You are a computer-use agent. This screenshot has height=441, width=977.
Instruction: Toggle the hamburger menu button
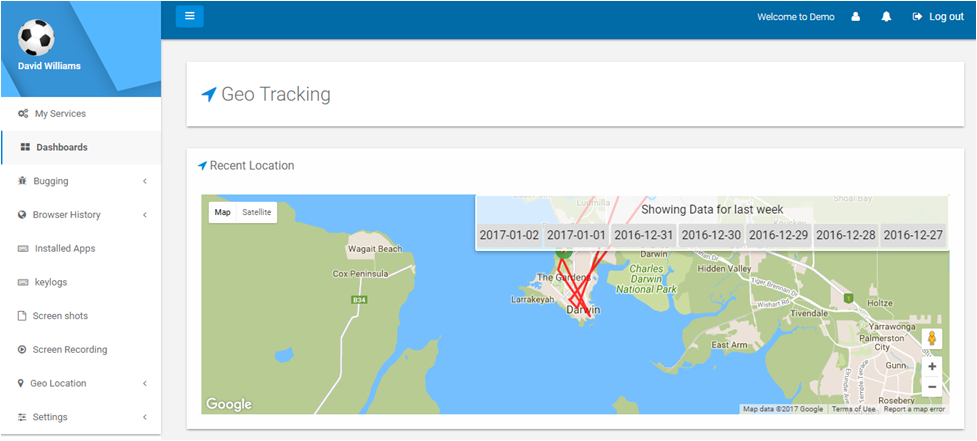click(x=189, y=16)
